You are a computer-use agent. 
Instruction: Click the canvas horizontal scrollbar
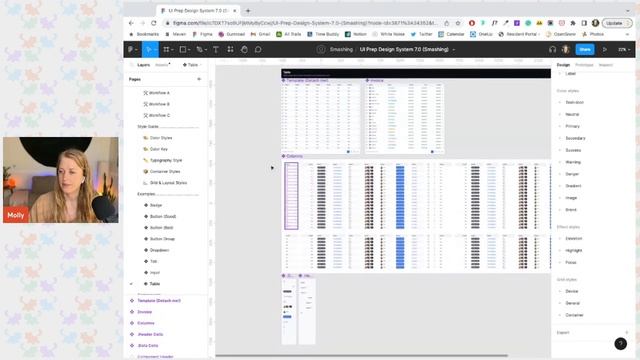(361, 356)
